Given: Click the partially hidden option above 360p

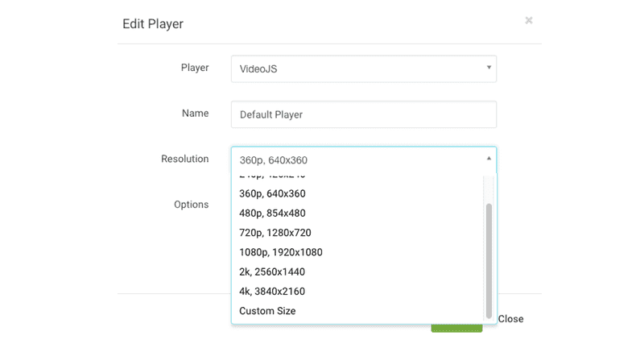Looking at the screenshot, I should click(273, 176).
